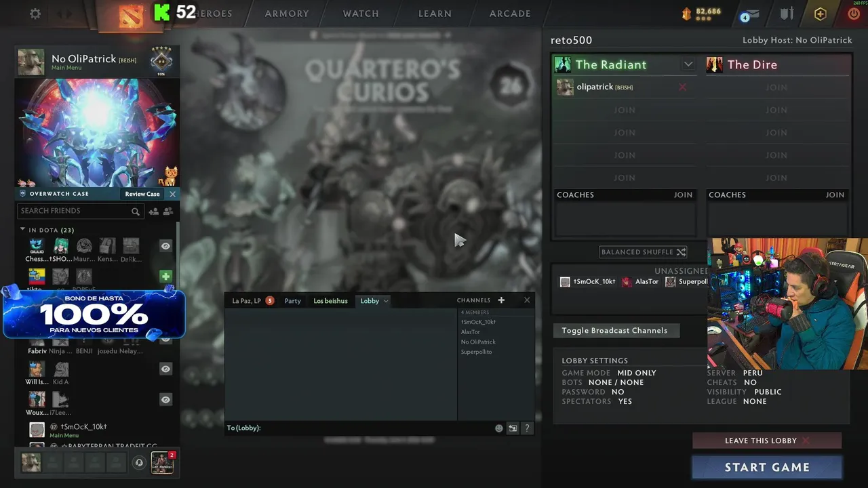Select †SmOcK_10k† in unassigned players

(589, 282)
